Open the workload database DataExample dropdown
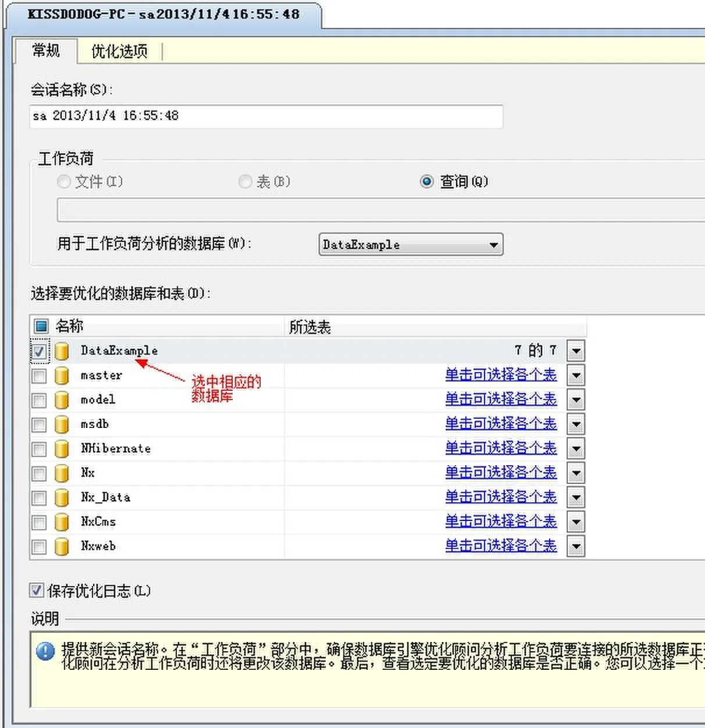Screen dimensions: 705x728 tap(411, 245)
